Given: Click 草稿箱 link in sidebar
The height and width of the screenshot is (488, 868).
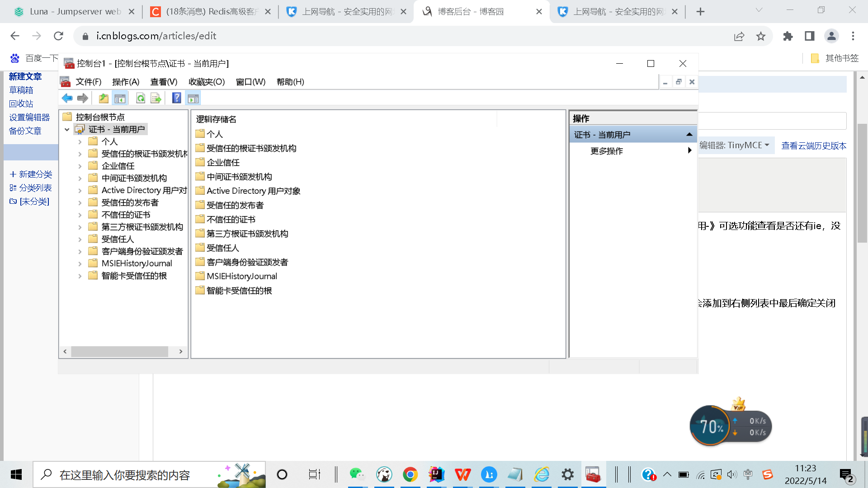Looking at the screenshot, I should (x=21, y=90).
